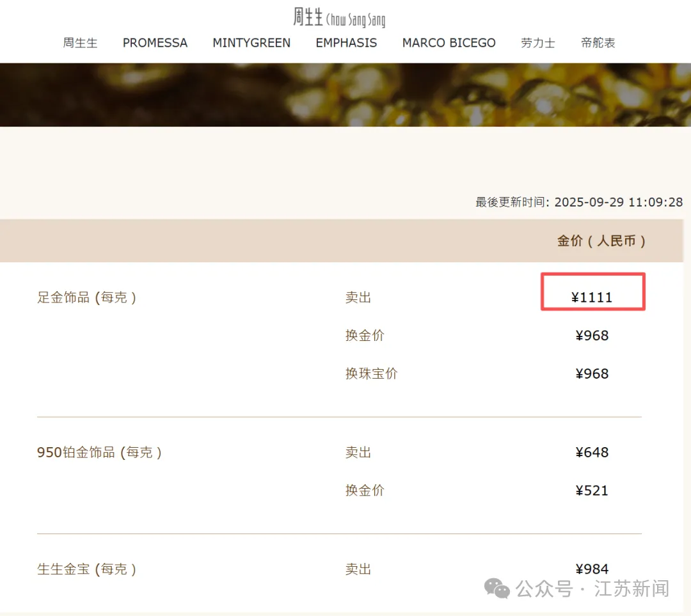691x616 pixels.
Task: Click the 950铂金饰品 (每克) label
Action: coord(99,452)
